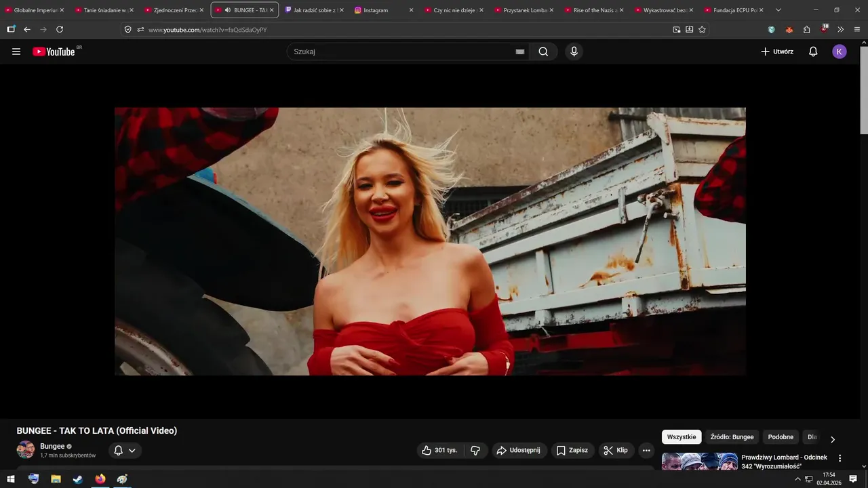Viewport: 868px width, 488px height.
Task: Open the orange fox extension icon
Action: (x=789, y=30)
